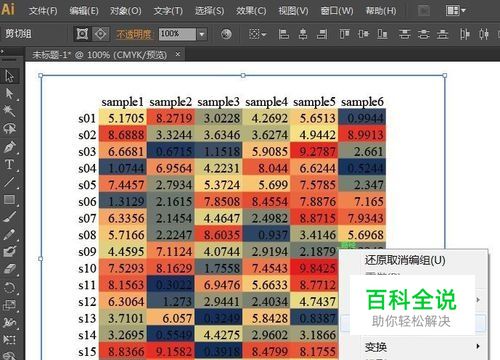Screen dimensions: 500x360
Task: Open the 窗口(W) menu
Action: pos(337,11)
